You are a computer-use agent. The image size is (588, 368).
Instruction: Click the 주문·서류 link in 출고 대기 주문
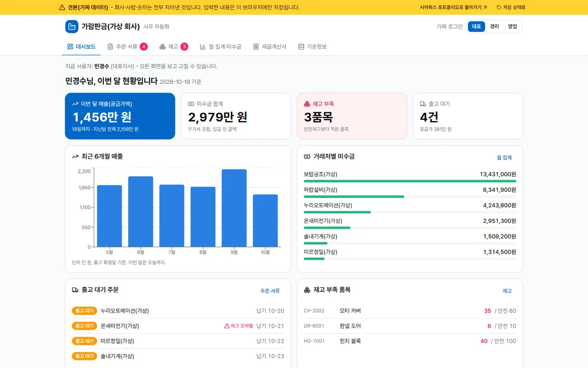(x=270, y=291)
